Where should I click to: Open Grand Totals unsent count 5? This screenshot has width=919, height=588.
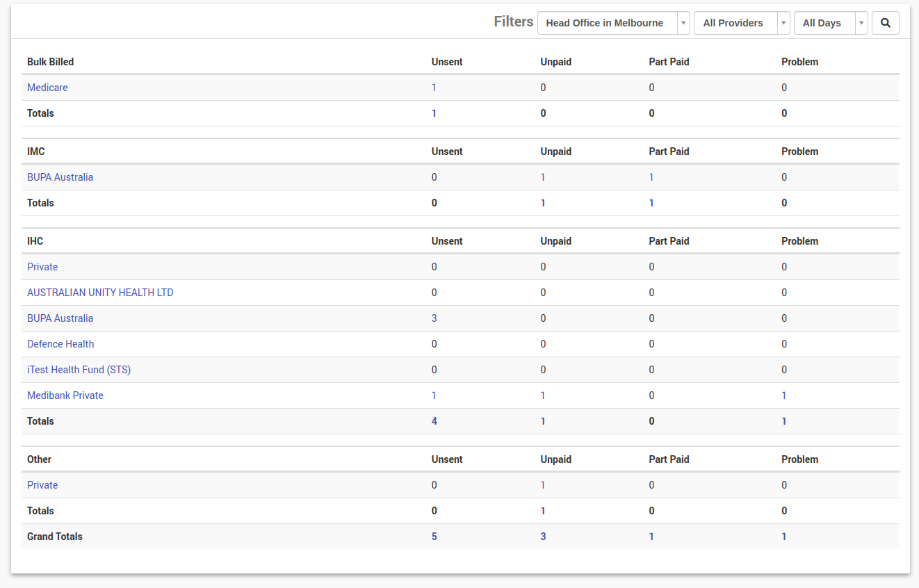(x=434, y=537)
